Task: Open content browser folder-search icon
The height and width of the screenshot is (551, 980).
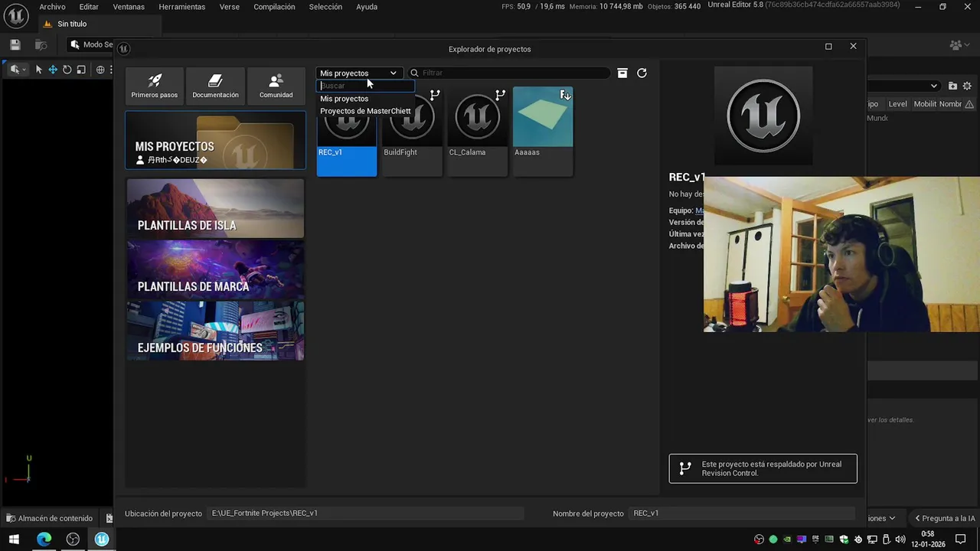Action: pyautogui.click(x=41, y=45)
